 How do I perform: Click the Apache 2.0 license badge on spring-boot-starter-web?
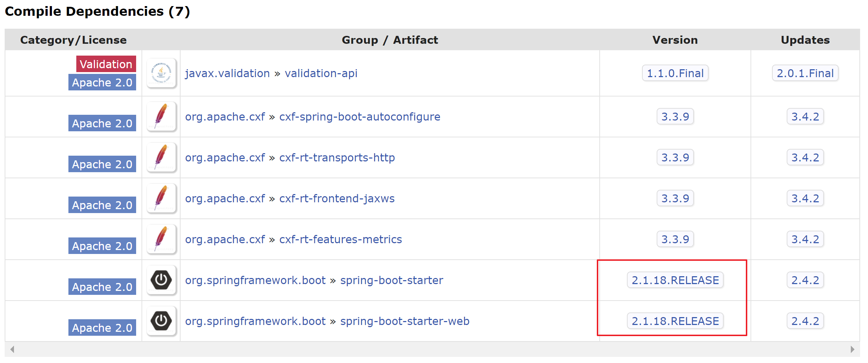point(102,327)
